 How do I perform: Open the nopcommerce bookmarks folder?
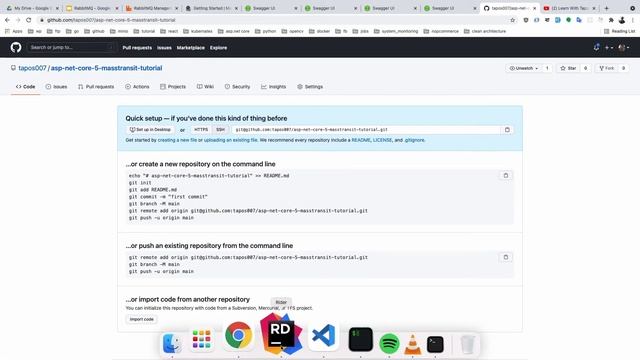click(441, 31)
